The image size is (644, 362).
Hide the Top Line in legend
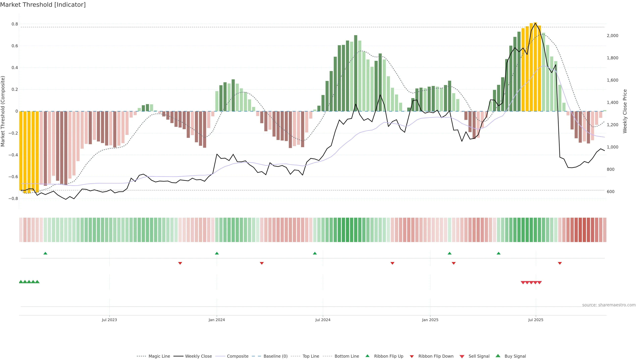click(x=311, y=356)
